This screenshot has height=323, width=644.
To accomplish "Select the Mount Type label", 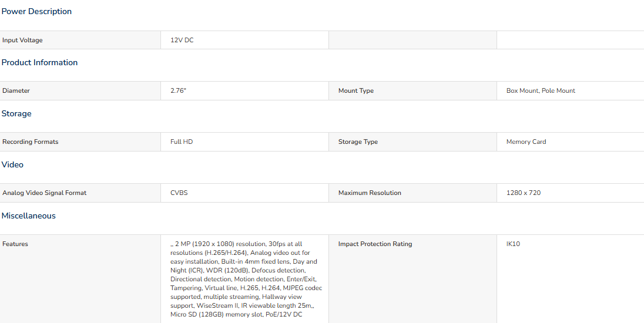I will point(355,90).
